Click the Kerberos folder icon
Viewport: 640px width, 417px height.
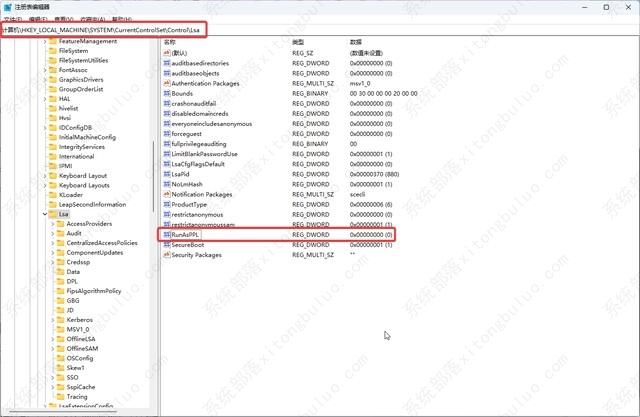click(60, 320)
